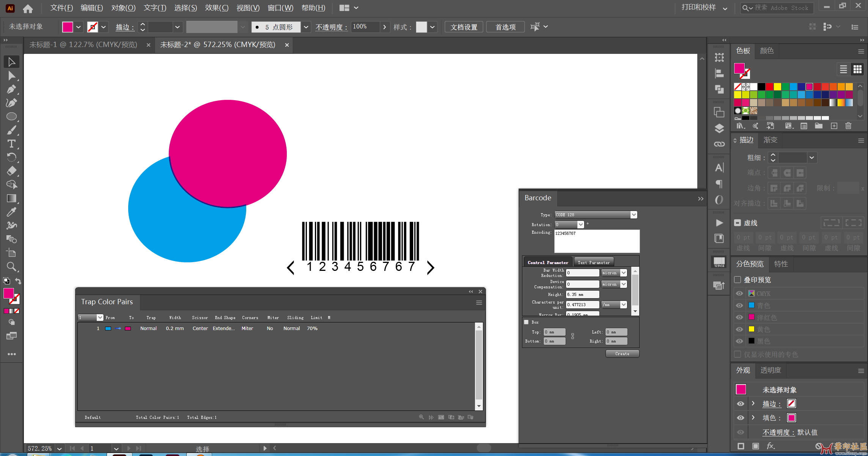The width and height of the screenshot is (868, 456).
Task: Toggle visibility eye for 描边 appearance row
Action: coord(740,404)
